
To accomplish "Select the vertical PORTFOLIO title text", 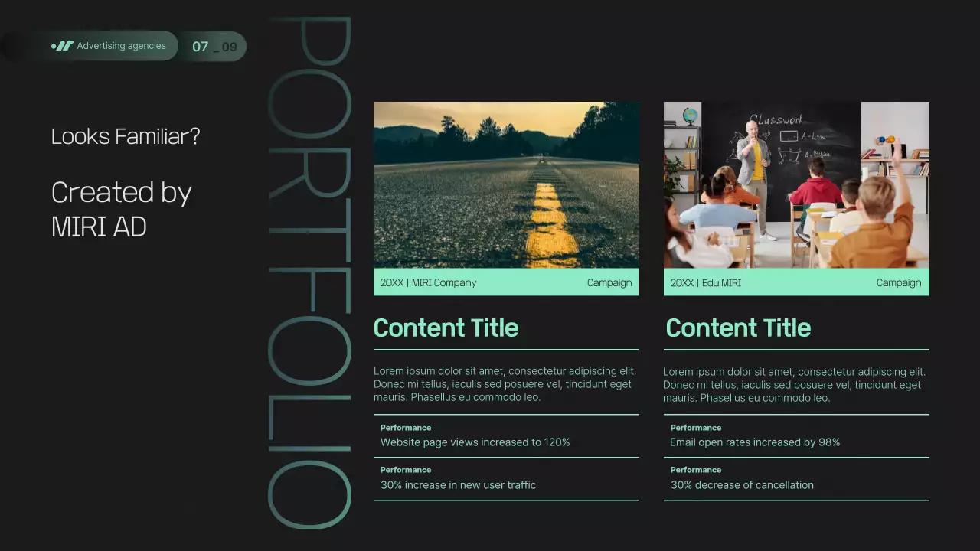I will pyautogui.click(x=309, y=272).
